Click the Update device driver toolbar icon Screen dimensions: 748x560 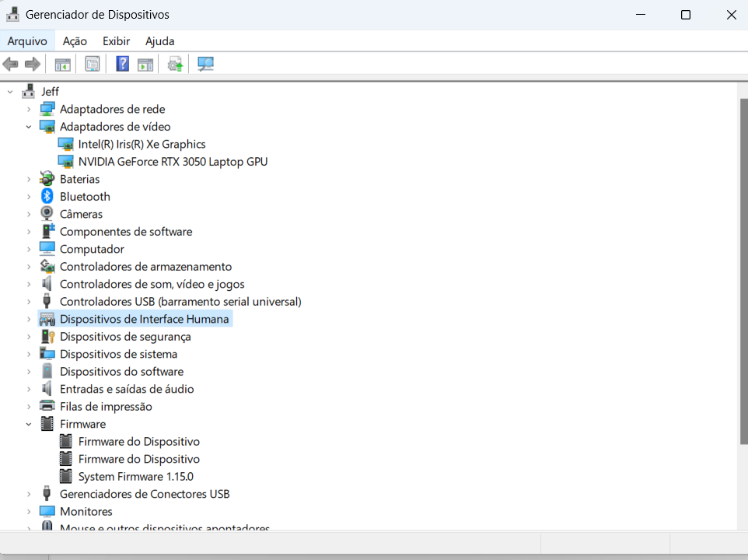[175, 64]
